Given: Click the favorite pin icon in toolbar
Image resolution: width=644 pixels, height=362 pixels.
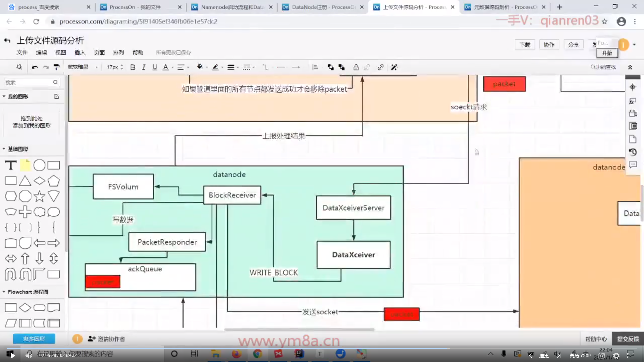Looking at the screenshot, I should 19,67.
